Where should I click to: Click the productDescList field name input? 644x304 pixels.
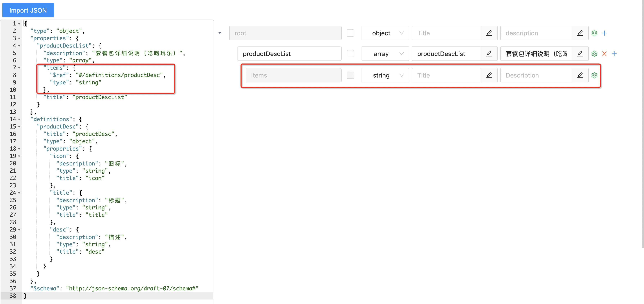point(289,54)
